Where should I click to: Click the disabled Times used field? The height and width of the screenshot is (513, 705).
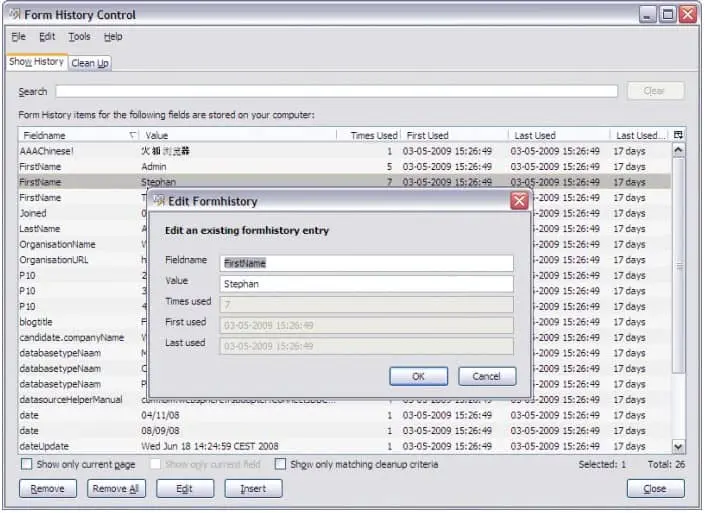tap(366, 304)
